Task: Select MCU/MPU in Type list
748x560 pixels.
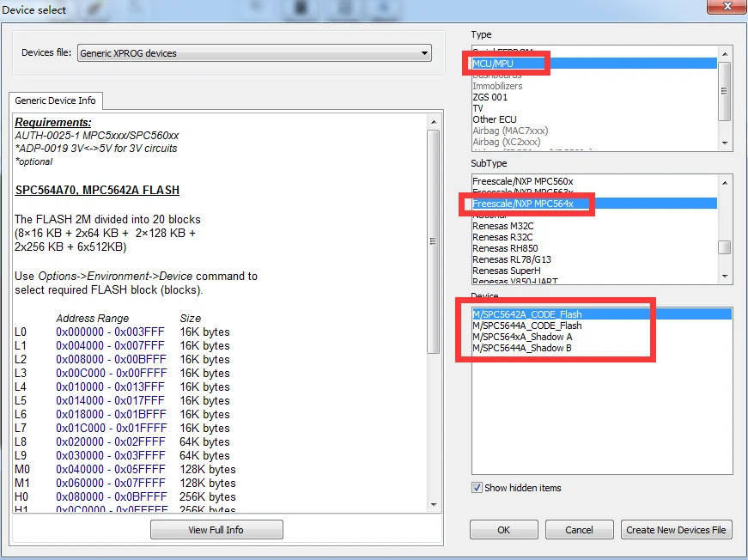Action: coord(594,64)
